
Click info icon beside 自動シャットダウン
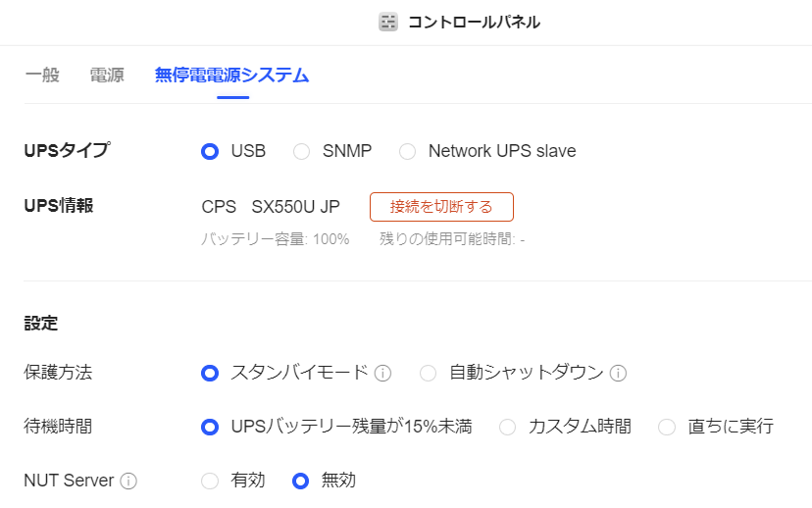click(x=618, y=373)
